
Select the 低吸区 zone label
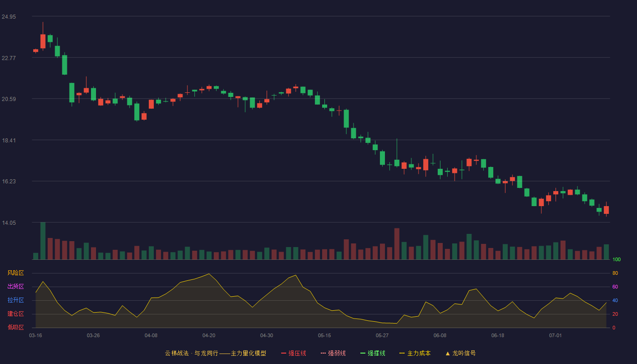pyautogui.click(x=15, y=328)
